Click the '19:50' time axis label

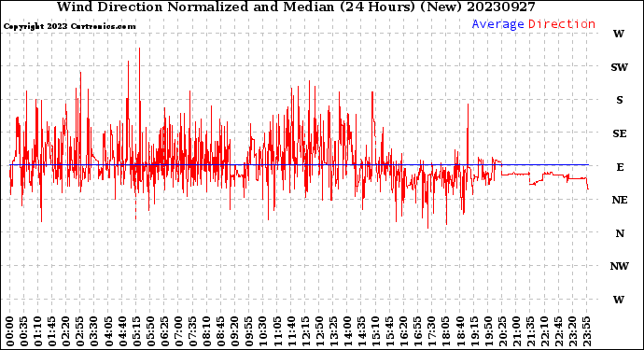[487, 331]
